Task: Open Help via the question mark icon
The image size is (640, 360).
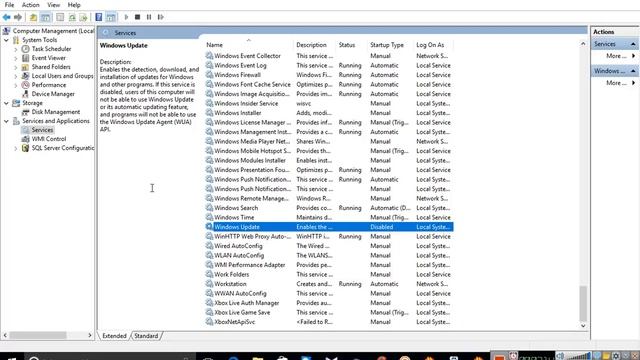Action: coord(99,17)
